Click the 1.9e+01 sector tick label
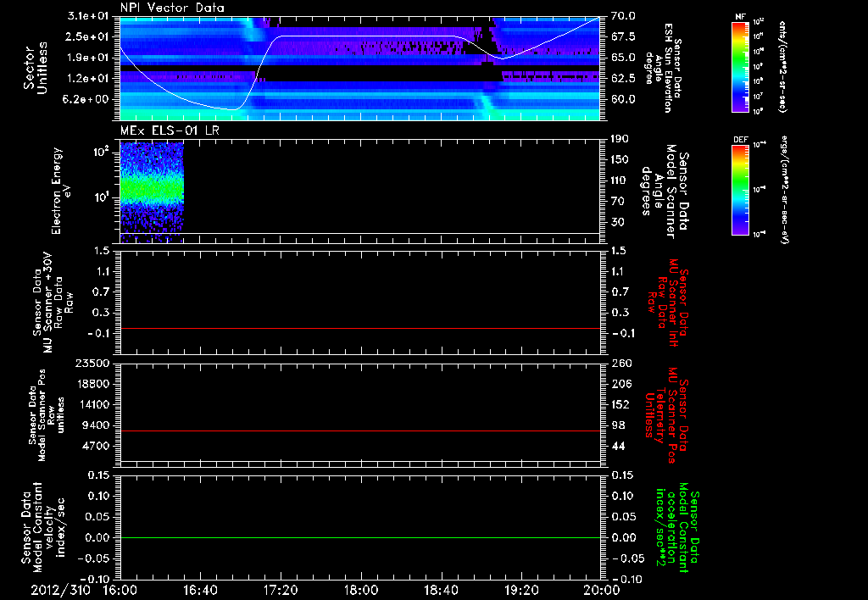 [x=88, y=58]
